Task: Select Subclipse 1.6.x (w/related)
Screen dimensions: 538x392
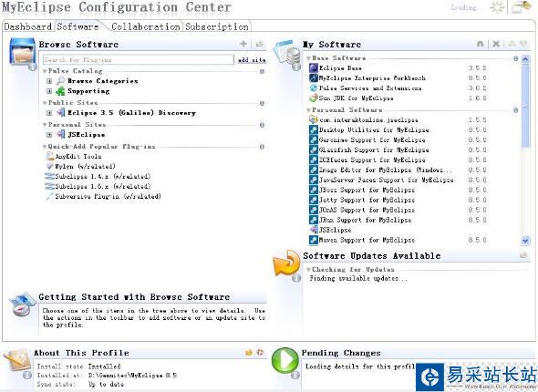Action: (103, 186)
